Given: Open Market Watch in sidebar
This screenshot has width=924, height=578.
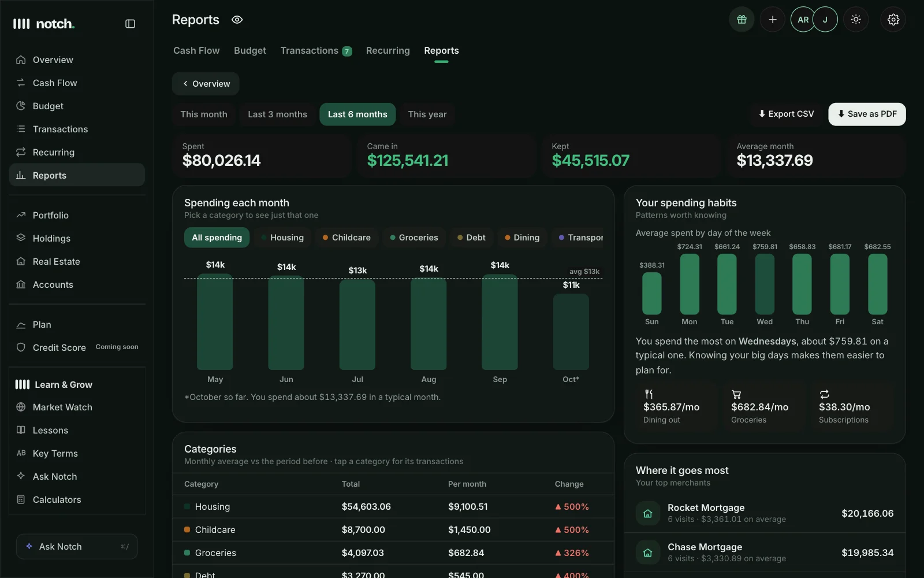Looking at the screenshot, I should click(77, 407).
